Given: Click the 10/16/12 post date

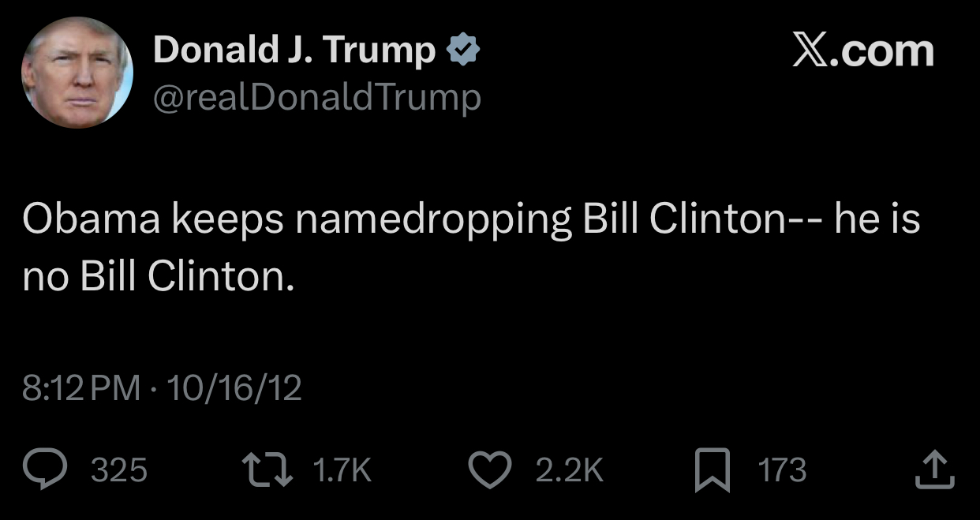Looking at the screenshot, I should coord(234,388).
